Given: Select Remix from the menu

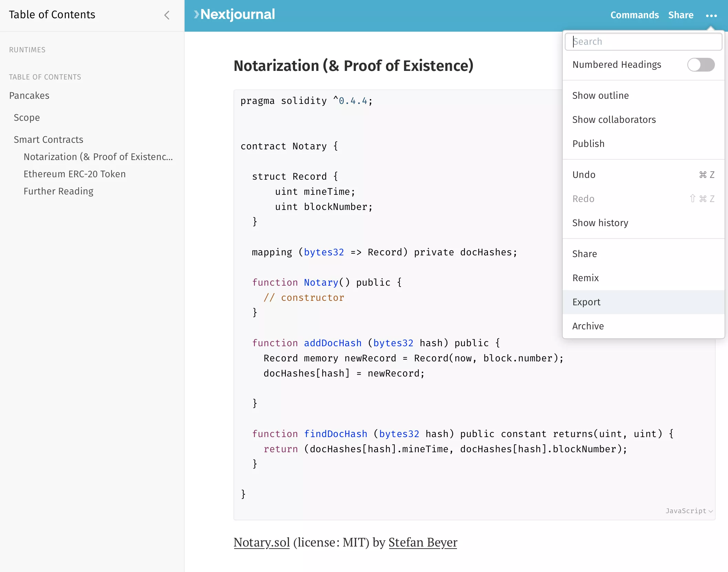Looking at the screenshot, I should [585, 278].
